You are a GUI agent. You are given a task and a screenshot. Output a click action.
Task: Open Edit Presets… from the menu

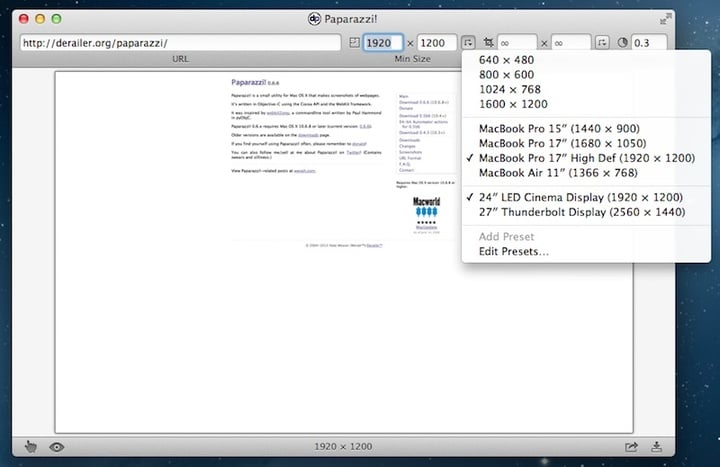click(513, 251)
